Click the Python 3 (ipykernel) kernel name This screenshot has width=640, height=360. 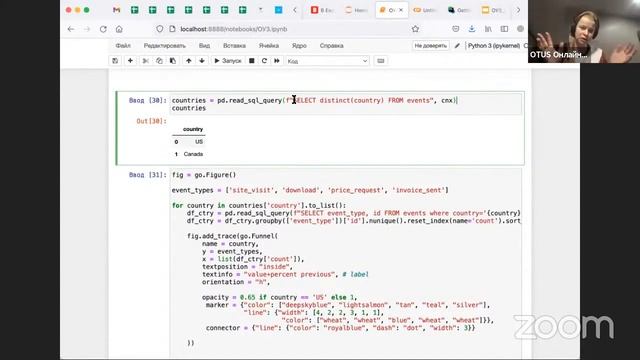click(x=494, y=46)
